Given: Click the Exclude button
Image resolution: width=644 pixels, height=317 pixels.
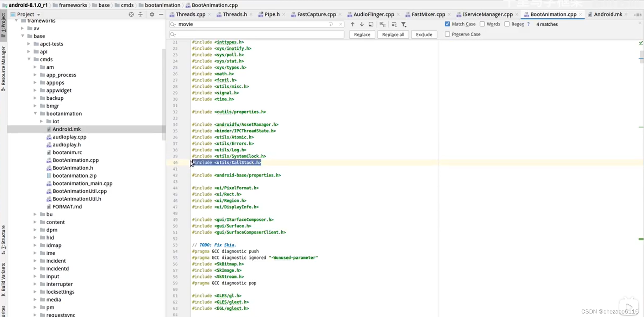Looking at the screenshot, I should click(424, 34).
